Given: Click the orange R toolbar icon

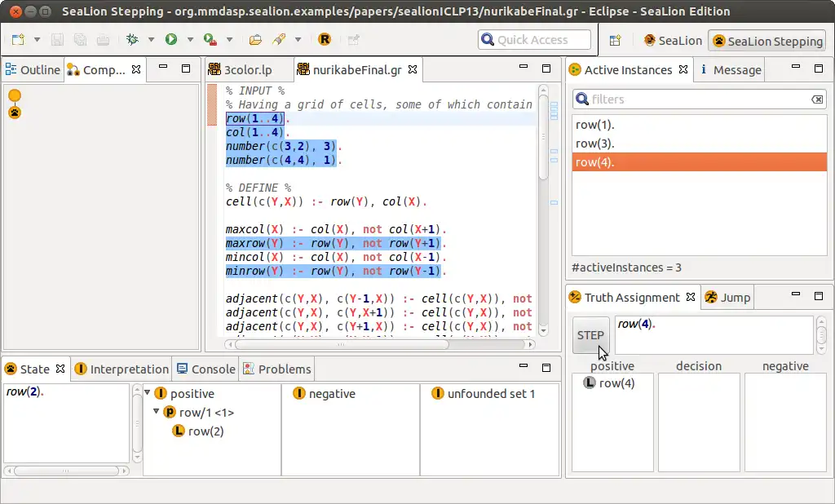Looking at the screenshot, I should [324, 39].
